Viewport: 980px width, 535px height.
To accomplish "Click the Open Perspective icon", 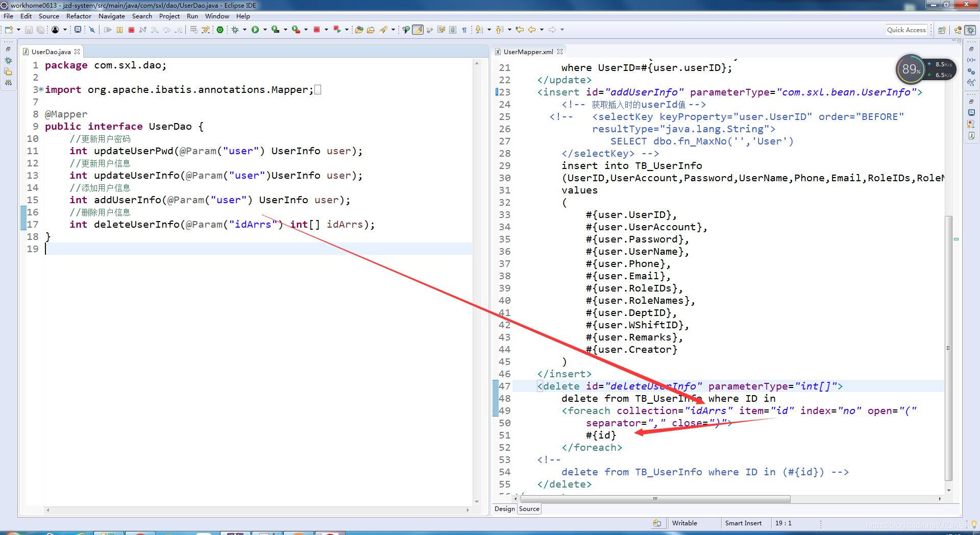I will coord(942,30).
